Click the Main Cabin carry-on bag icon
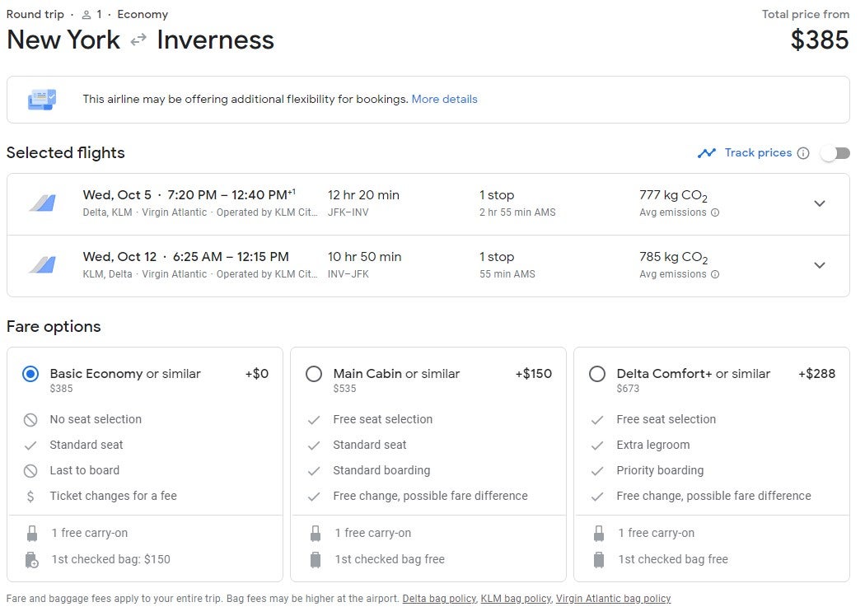The height and width of the screenshot is (616, 865). tap(316, 534)
